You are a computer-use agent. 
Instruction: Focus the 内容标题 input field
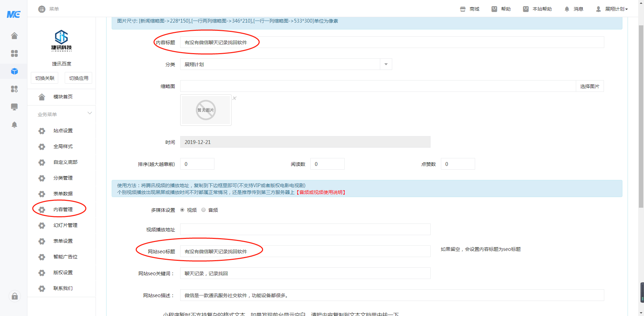(392, 42)
